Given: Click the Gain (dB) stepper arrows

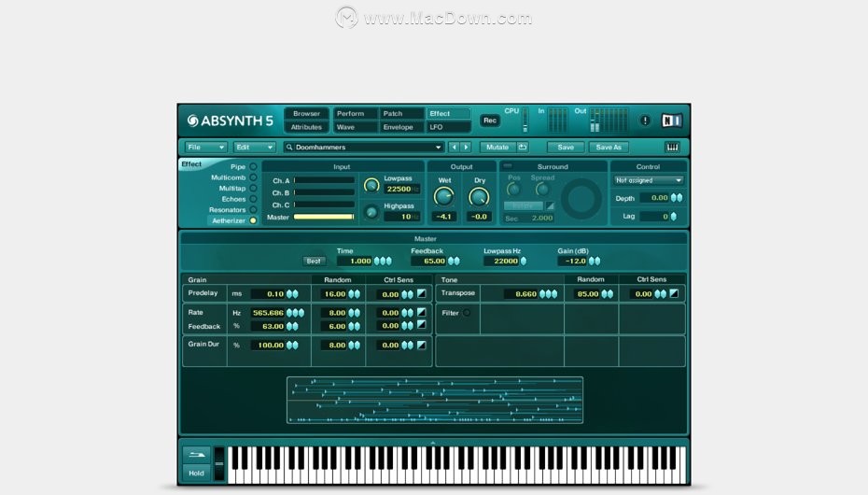Looking at the screenshot, I should [x=594, y=261].
